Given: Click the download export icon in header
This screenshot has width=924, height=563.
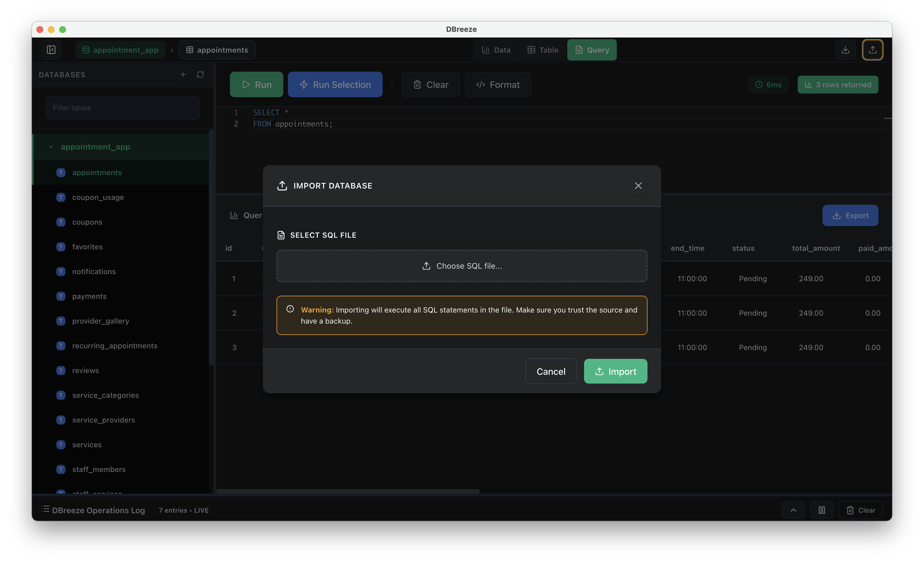Looking at the screenshot, I should (845, 50).
